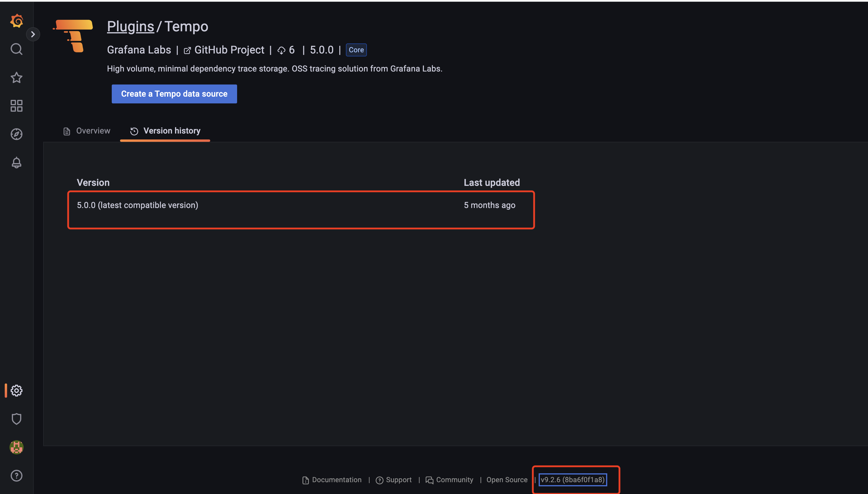This screenshot has height=494, width=868.
Task: Expand the left navigation sidebar
Action: click(33, 34)
